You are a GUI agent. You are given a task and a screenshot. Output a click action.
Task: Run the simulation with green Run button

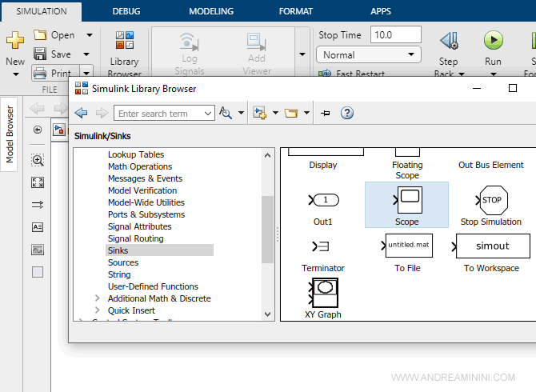(x=493, y=40)
